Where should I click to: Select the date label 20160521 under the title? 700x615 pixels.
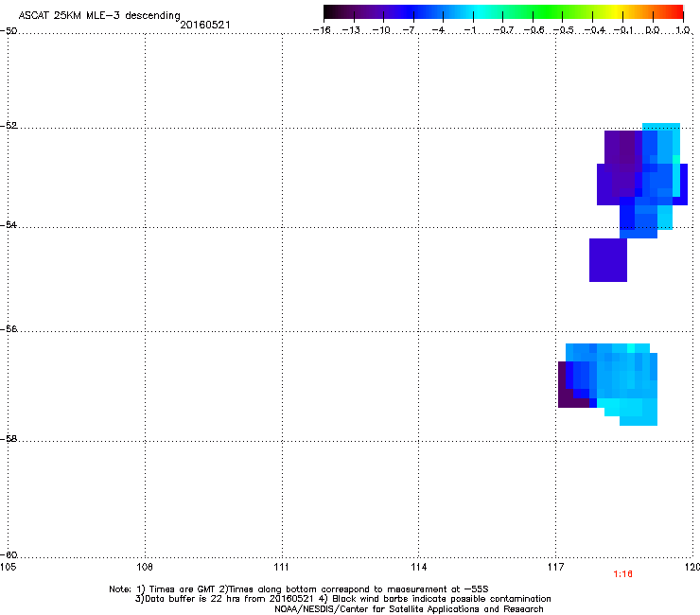point(205,25)
